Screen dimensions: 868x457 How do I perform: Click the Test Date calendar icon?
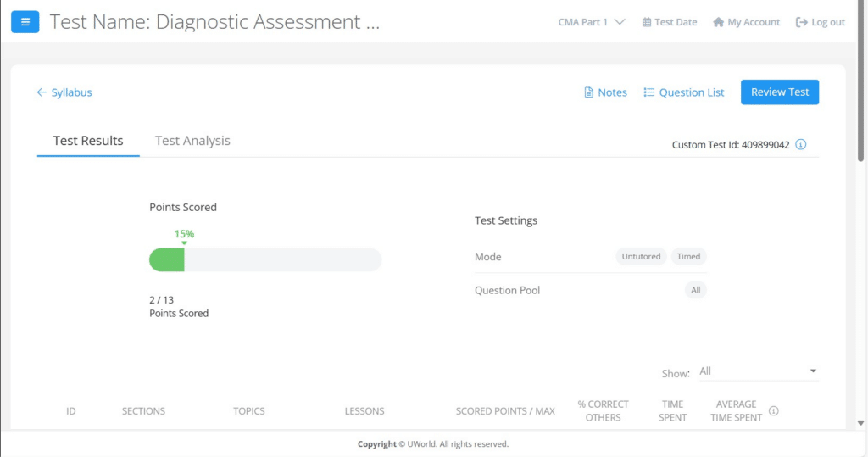[x=647, y=22]
